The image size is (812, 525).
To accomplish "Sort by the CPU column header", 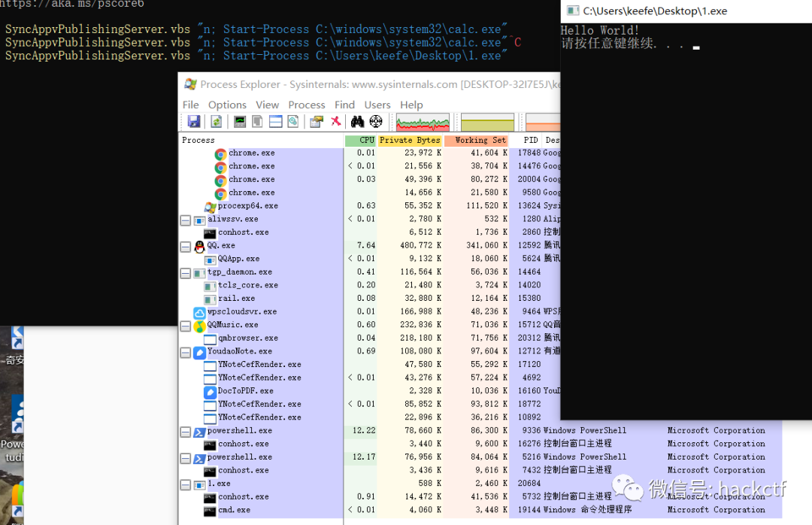I will [360, 140].
